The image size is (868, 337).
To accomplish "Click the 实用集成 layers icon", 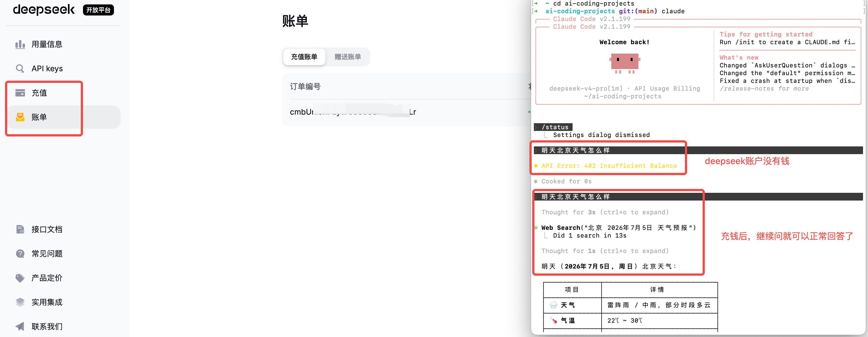I will (20, 302).
